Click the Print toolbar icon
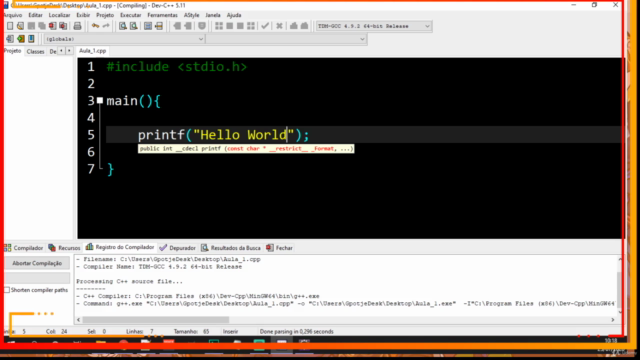The height and width of the screenshot is (360, 640). click(77, 26)
